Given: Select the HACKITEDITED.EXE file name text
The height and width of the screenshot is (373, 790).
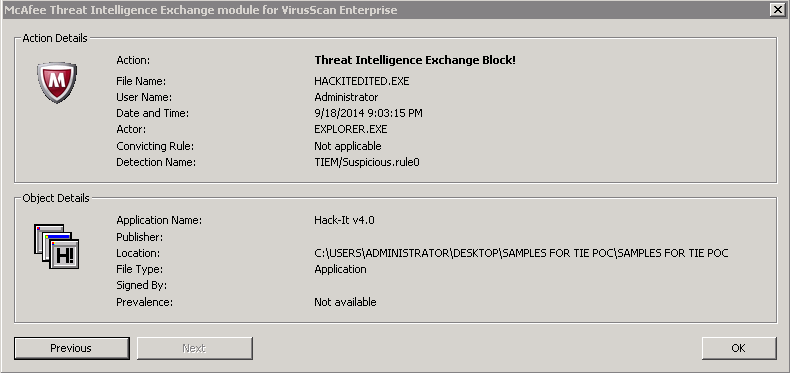Looking at the screenshot, I should click(361, 81).
